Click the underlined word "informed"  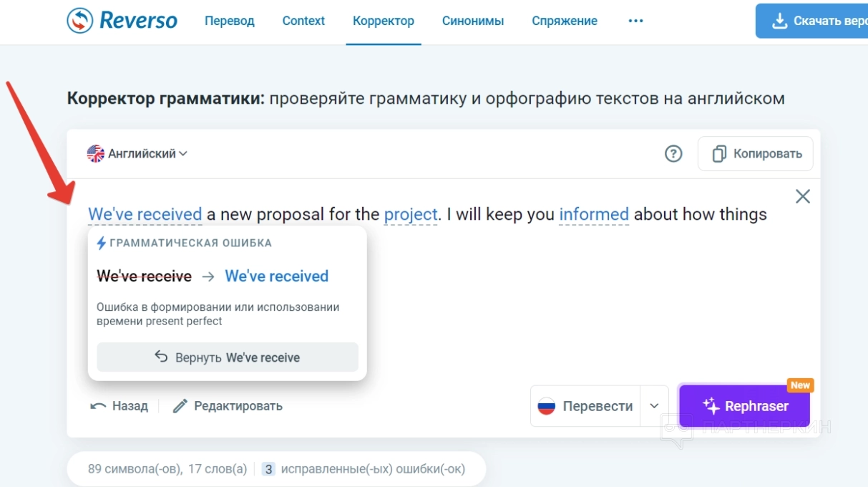click(x=594, y=214)
